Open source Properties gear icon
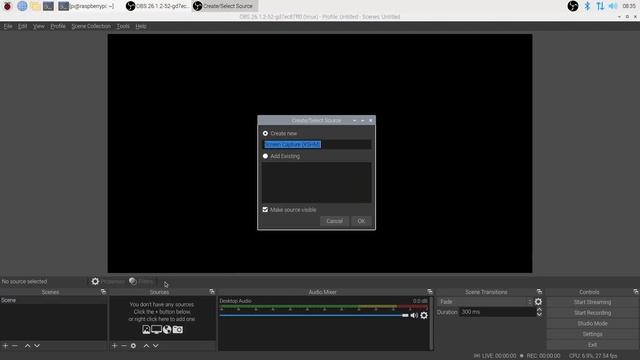Viewport: 640px width, 360px height. (x=95, y=281)
